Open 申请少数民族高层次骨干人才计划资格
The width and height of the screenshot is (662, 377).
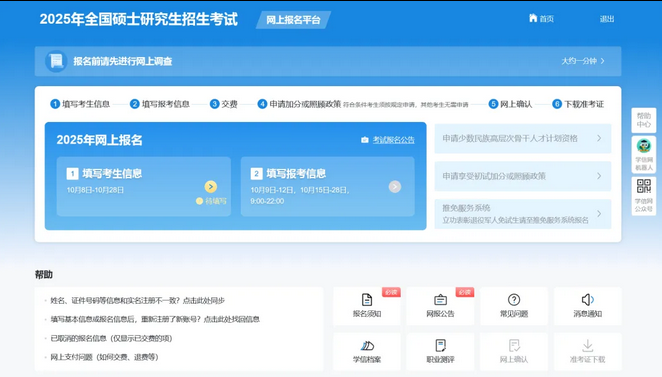click(x=523, y=138)
